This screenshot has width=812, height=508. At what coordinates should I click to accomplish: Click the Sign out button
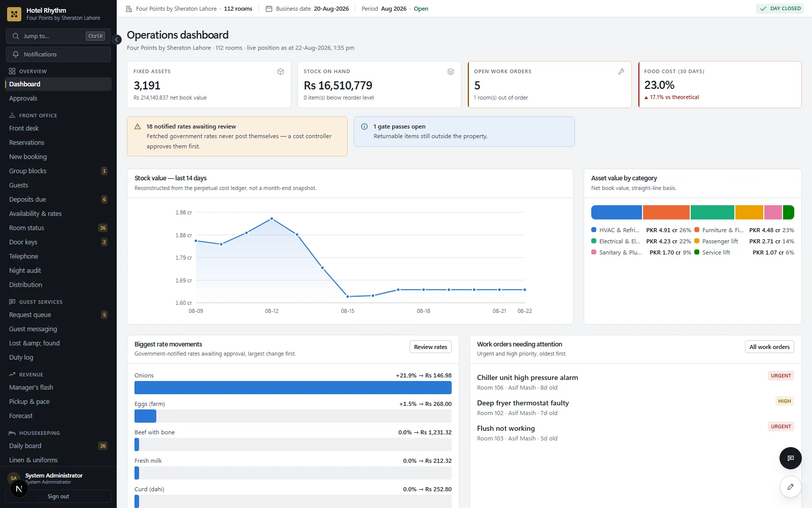click(58, 496)
